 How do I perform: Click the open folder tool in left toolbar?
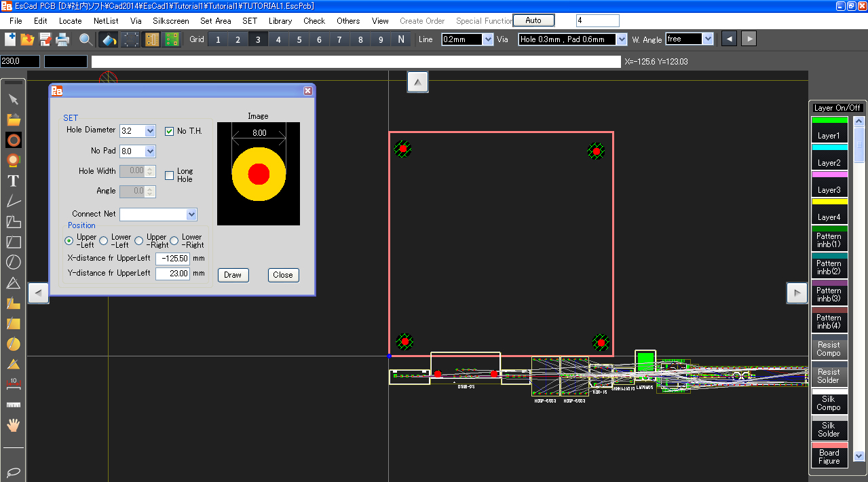[x=14, y=120]
